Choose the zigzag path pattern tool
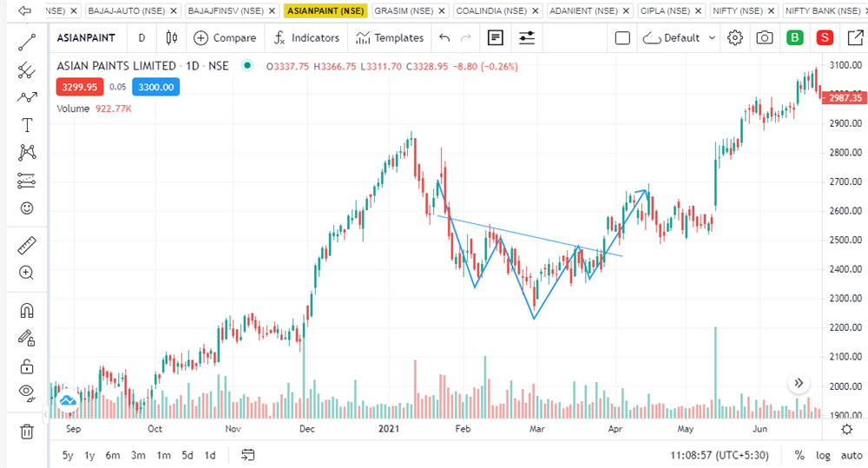 point(27,97)
